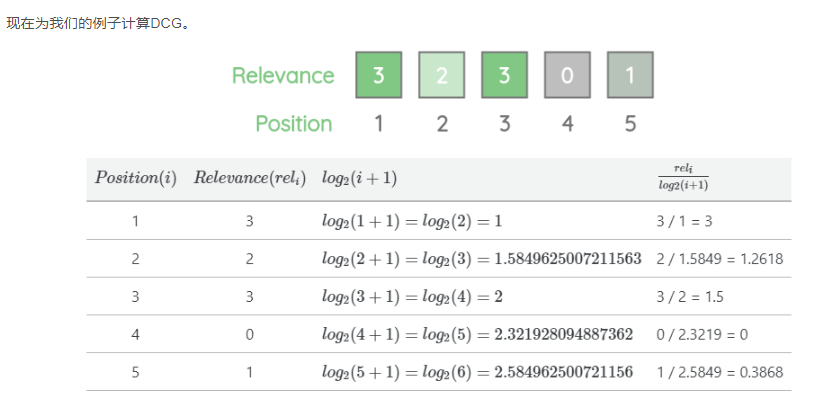Click the log2(3) = 1.5849625007211563 formula cell
The width and height of the screenshot is (839, 407).
(481, 259)
